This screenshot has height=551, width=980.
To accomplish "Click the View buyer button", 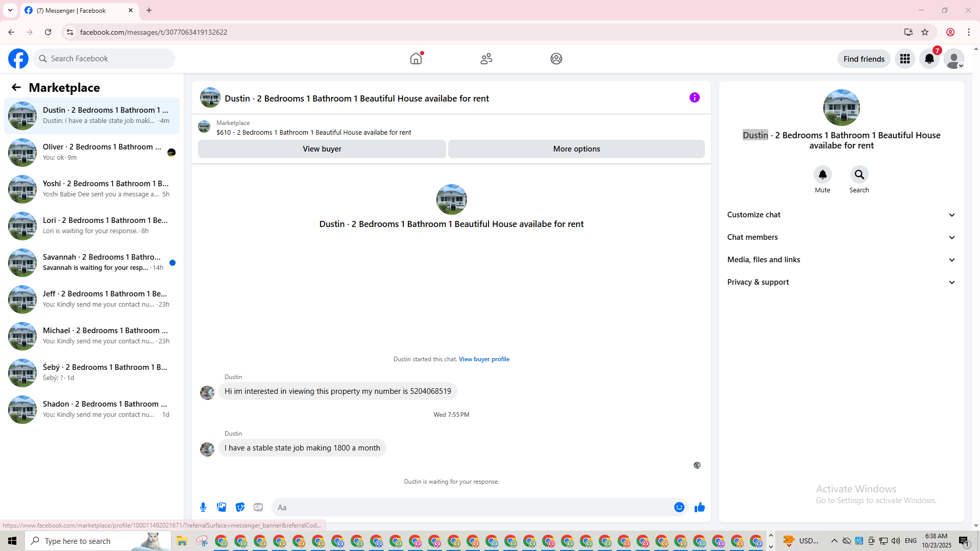I will [x=322, y=149].
